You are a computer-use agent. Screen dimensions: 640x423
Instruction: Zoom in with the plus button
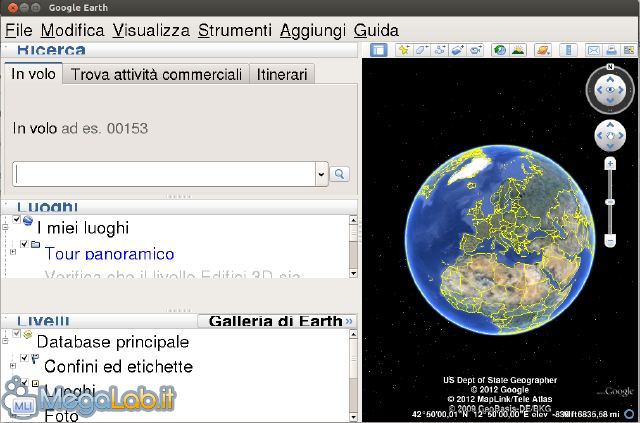pyautogui.click(x=610, y=164)
